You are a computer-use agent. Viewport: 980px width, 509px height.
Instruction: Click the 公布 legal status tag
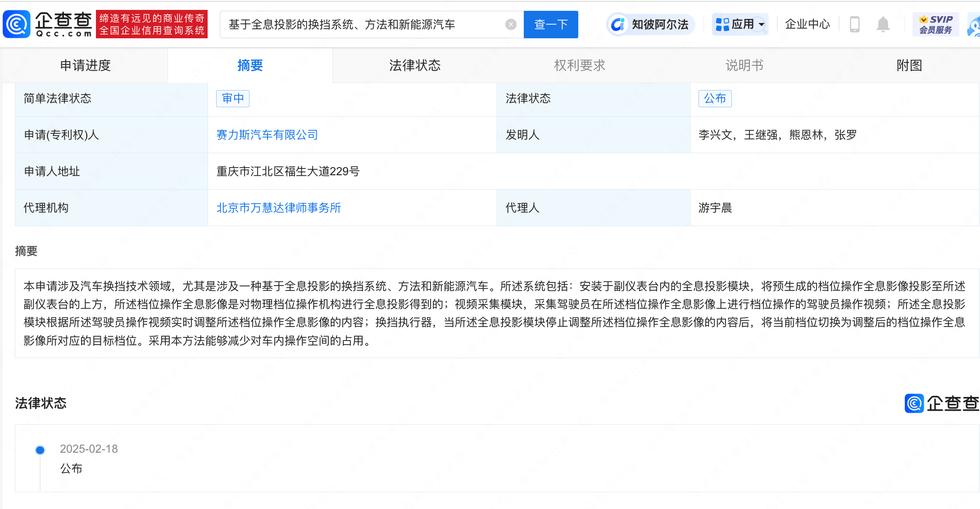[x=715, y=98]
